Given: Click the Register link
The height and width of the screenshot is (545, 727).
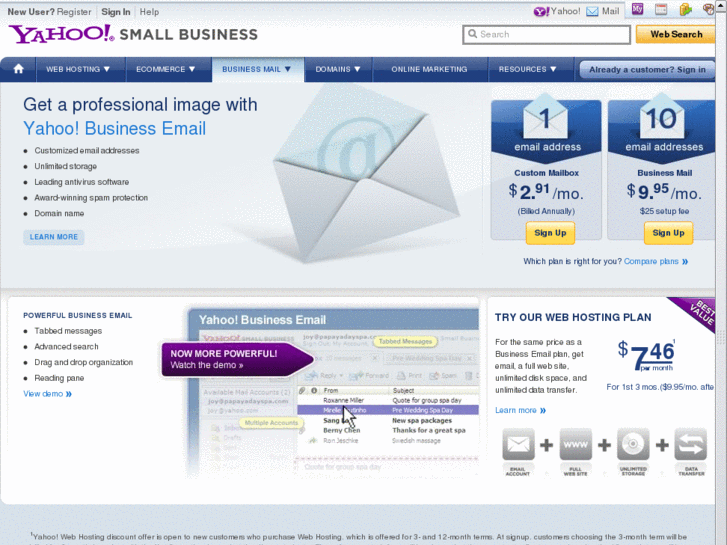Looking at the screenshot, I should pyautogui.click(x=74, y=12).
